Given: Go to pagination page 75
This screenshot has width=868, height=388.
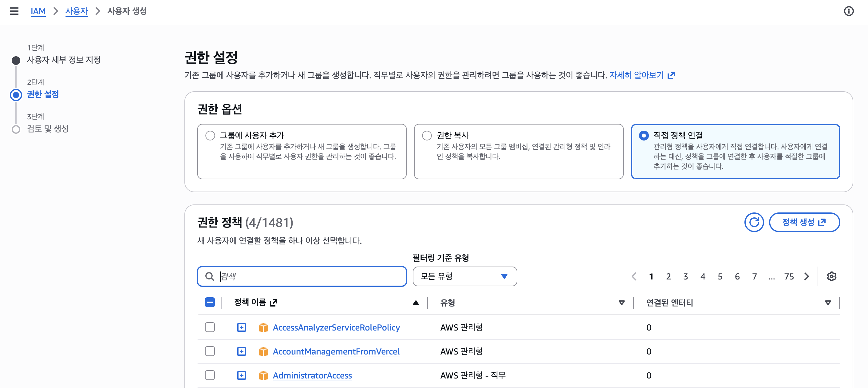Looking at the screenshot, I should click(789, 276).
